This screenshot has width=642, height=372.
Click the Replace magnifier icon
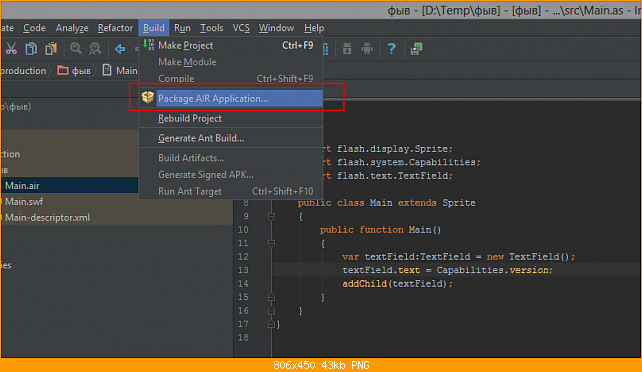(x=95, y=49)
